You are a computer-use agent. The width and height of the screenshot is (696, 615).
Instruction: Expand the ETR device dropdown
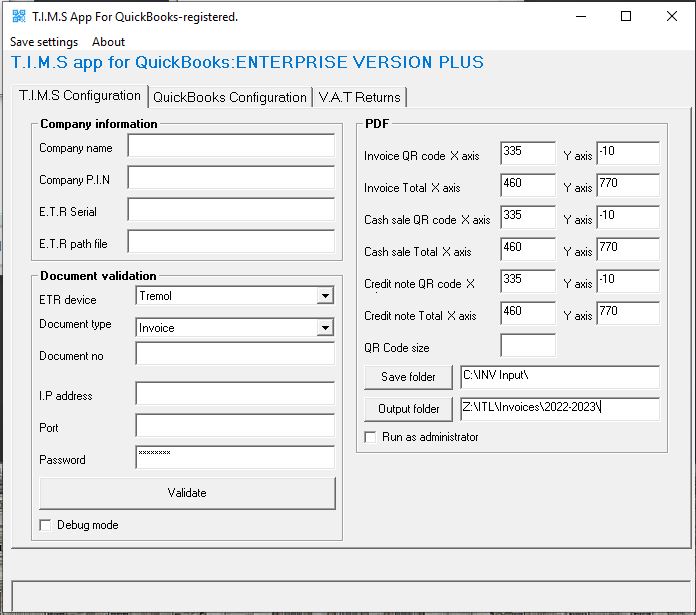click(324, 296)
